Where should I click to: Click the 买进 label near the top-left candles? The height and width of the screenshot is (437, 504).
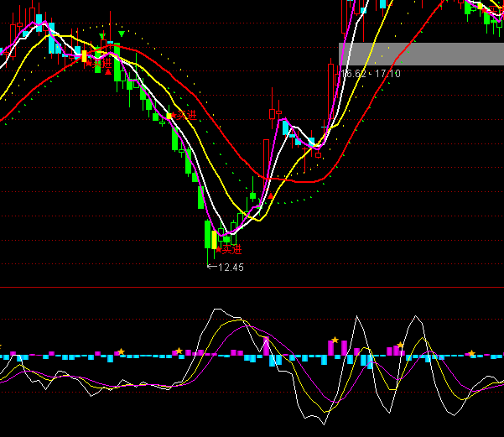pos(99,62)
